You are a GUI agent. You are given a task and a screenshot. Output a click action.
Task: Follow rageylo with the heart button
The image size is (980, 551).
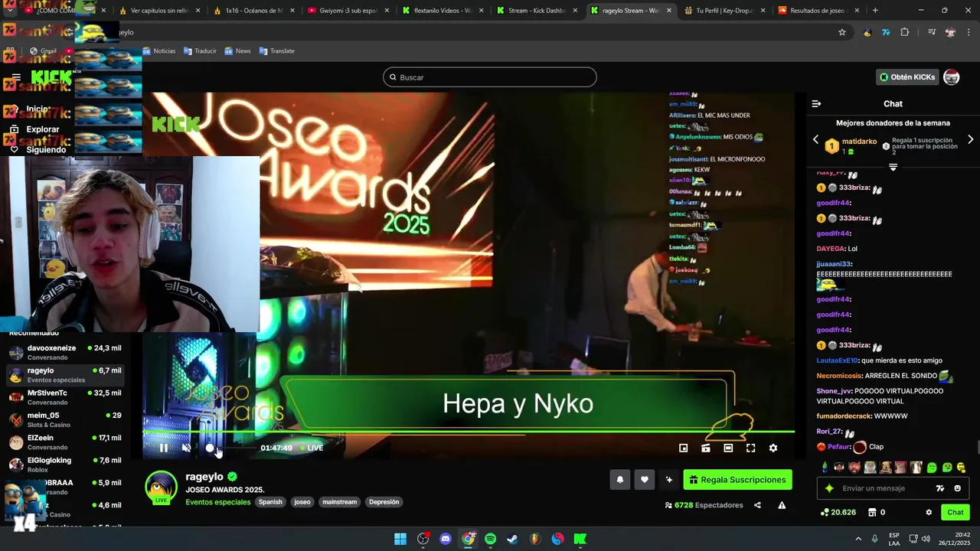645,480
